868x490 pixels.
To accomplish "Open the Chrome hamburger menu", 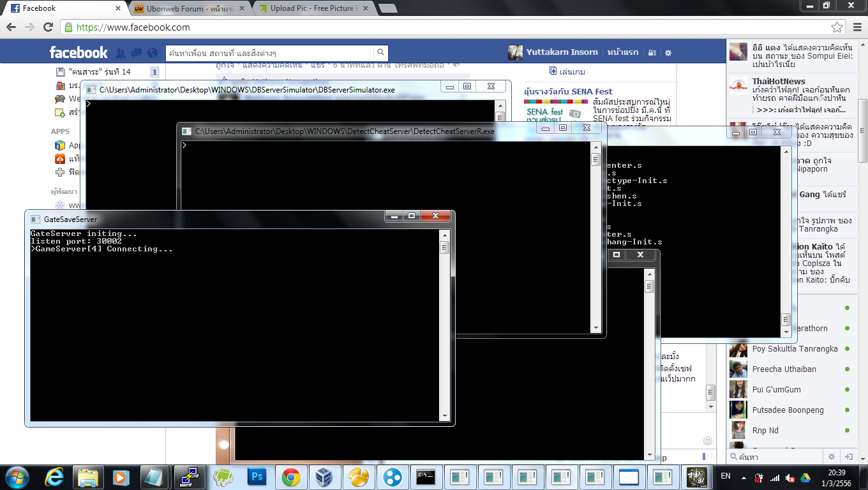I will (857, 27).
